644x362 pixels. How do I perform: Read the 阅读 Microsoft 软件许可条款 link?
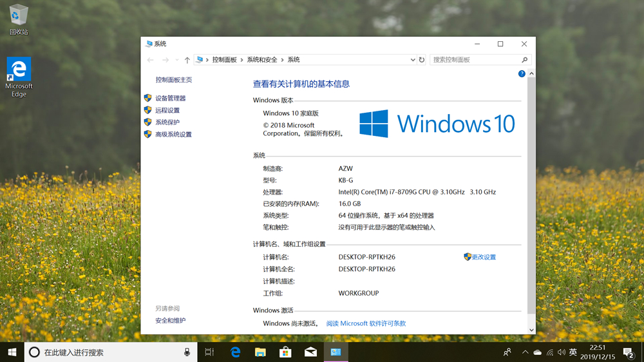pos(366,323)
